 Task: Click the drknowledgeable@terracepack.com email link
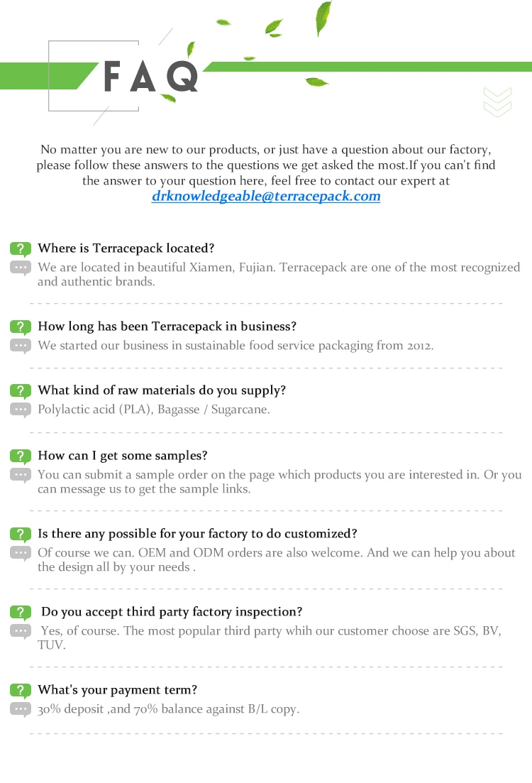[266, 197]
